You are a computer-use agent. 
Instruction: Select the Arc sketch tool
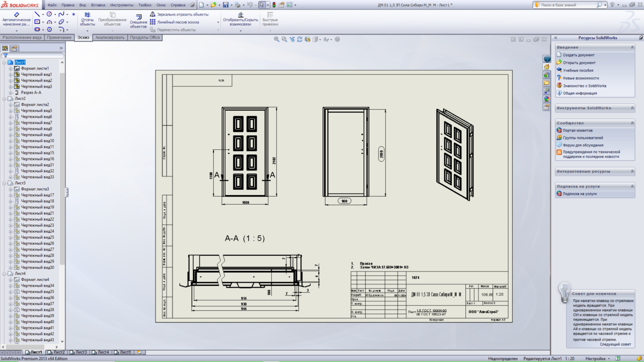coord(49,22)
